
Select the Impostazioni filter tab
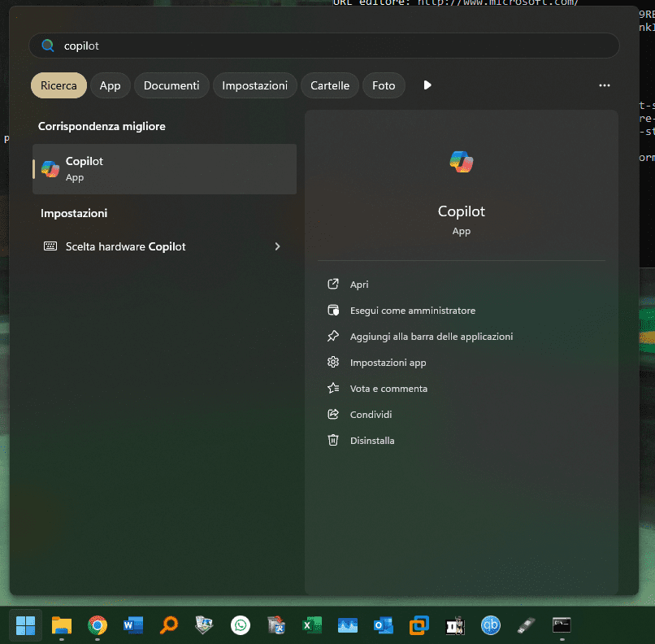coord(254,85)
